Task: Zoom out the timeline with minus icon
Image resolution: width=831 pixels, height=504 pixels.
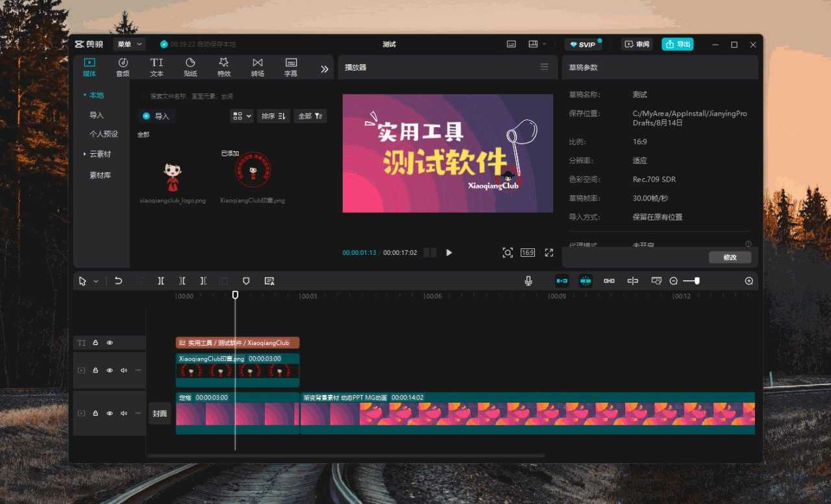Action: [x=674, y=281]
